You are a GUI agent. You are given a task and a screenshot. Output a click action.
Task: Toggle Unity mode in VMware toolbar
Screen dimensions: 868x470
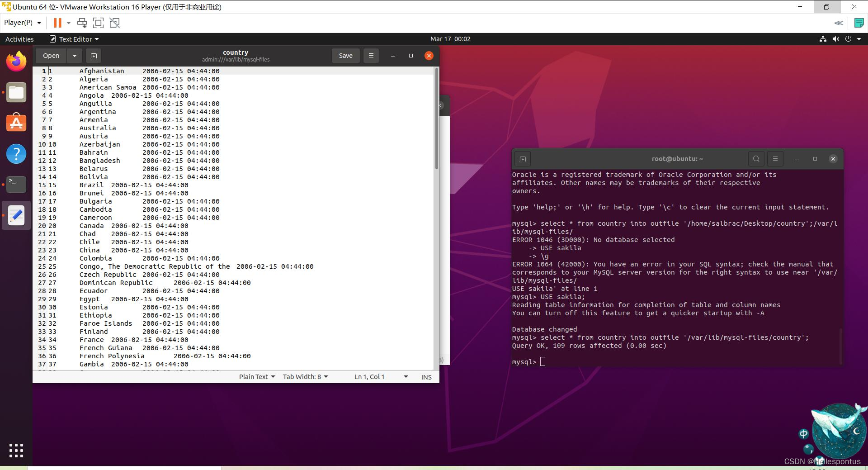pos(114,23)
